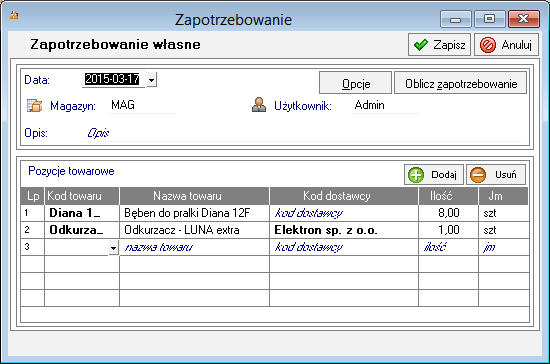
Task: Click the Kod dostawcy column header
Action: pyautogui.click(x=344, y=196)
